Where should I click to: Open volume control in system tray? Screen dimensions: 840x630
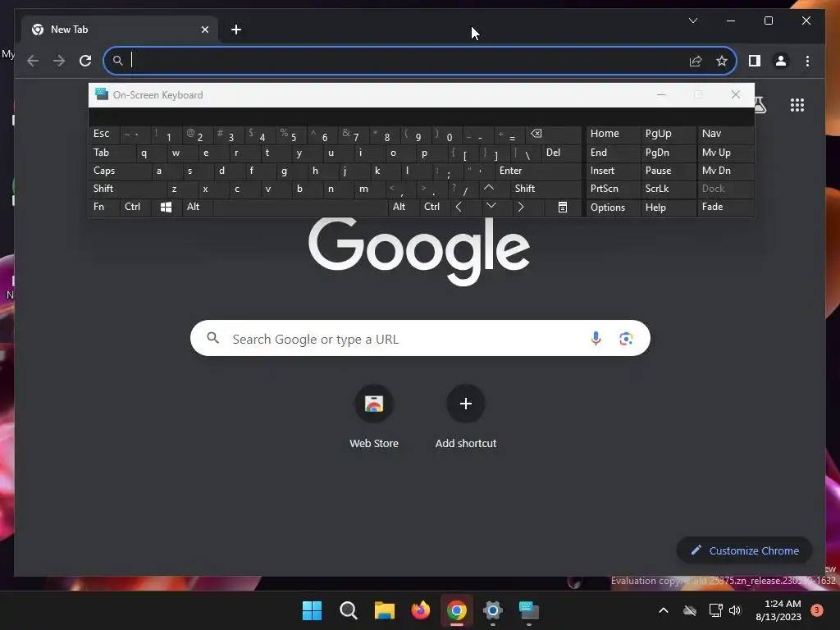[735, 610]
